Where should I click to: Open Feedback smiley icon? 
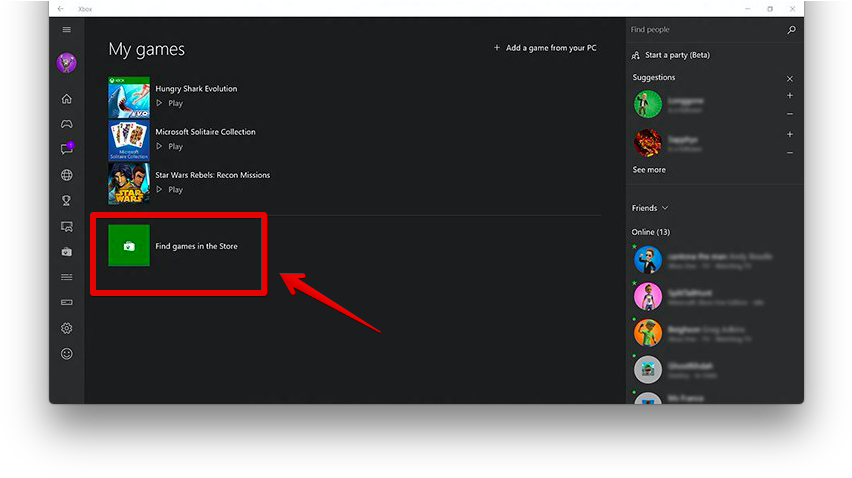(66, 354)
